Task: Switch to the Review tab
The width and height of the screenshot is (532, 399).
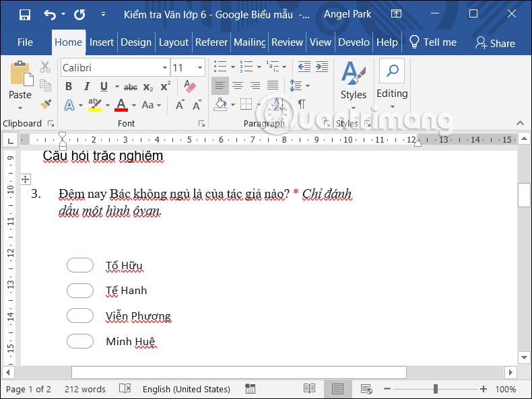Action: pyautogui.click(x=287, y=42)
